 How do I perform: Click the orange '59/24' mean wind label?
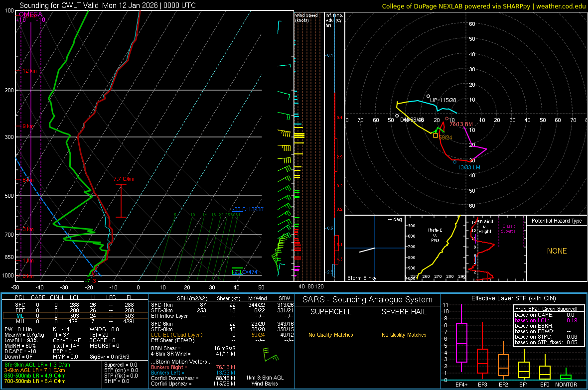click(445, 137)
